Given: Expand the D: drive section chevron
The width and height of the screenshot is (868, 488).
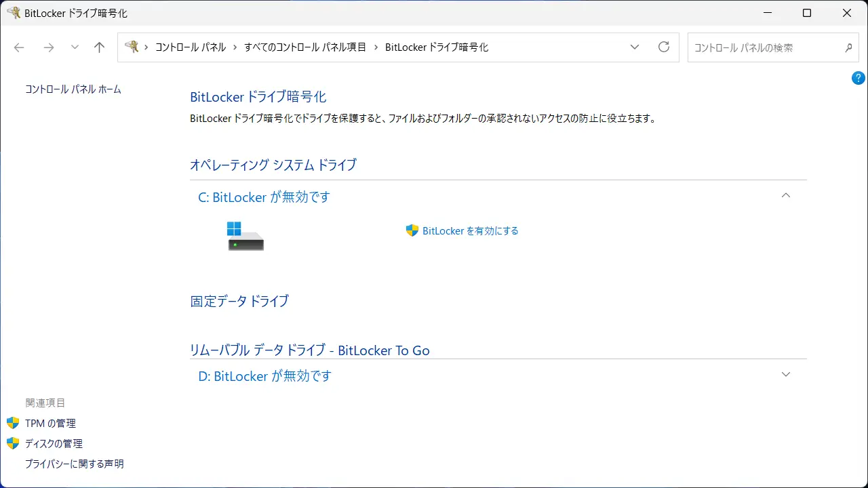Looking at the screenshot, I should pos(786,374).
